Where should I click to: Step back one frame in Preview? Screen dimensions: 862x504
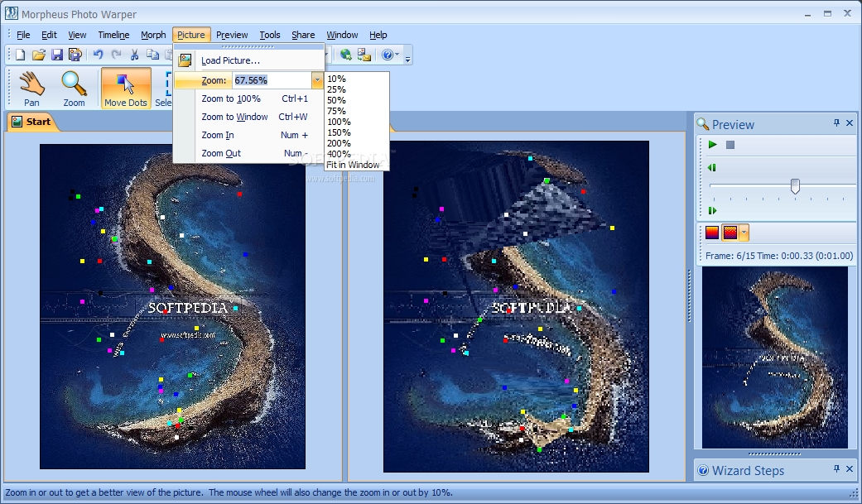coord(712,168)
